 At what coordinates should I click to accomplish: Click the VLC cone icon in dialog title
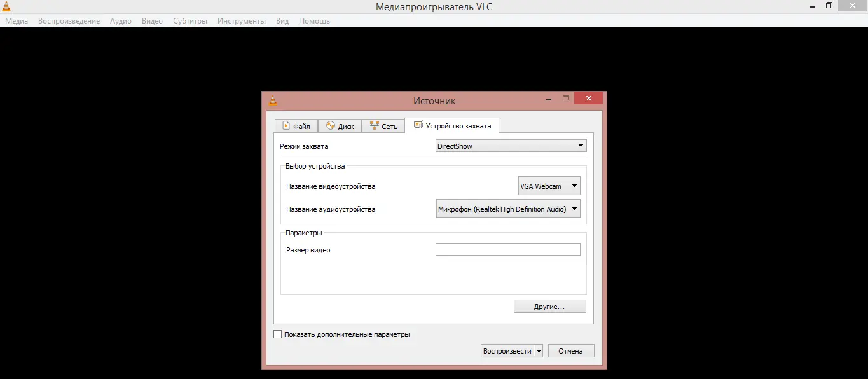click(273, 100)
